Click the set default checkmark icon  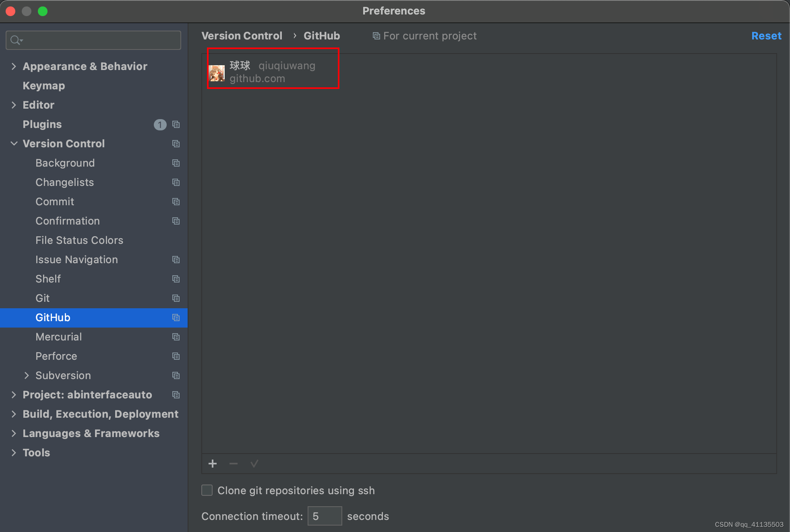[x=254, y=464]
